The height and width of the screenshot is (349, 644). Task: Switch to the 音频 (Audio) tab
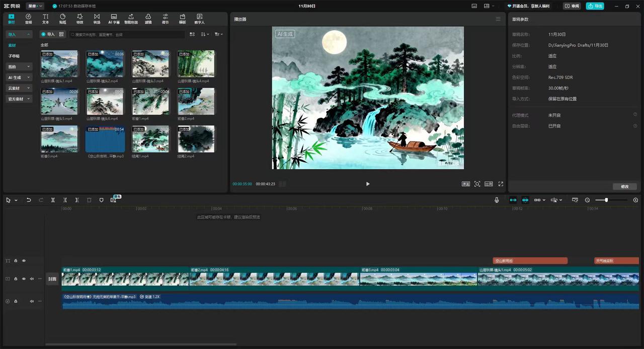pos(28,19)
